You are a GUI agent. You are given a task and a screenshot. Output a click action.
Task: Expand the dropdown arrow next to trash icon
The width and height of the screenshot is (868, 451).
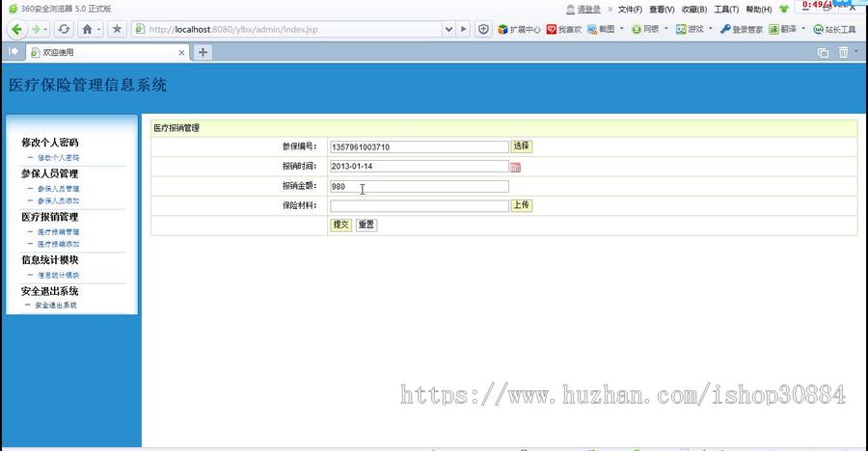tap(856, 51)
